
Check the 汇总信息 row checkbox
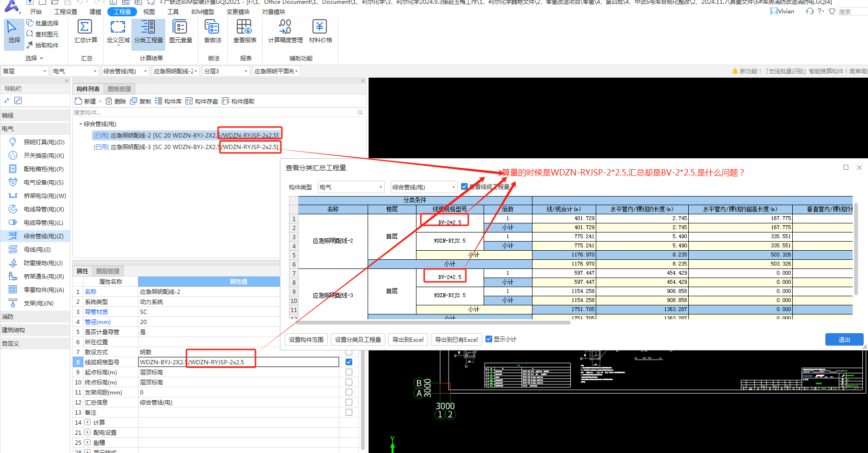coord(349,402)
